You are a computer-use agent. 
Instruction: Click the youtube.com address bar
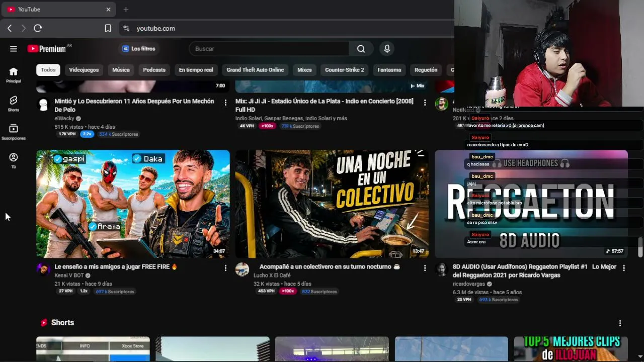click(x=287, y=29)
